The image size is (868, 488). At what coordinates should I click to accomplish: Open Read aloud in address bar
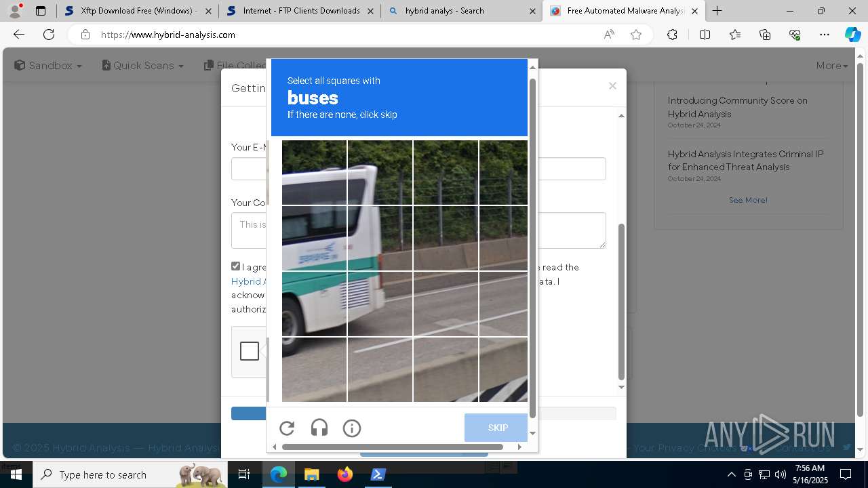point(609,35)
